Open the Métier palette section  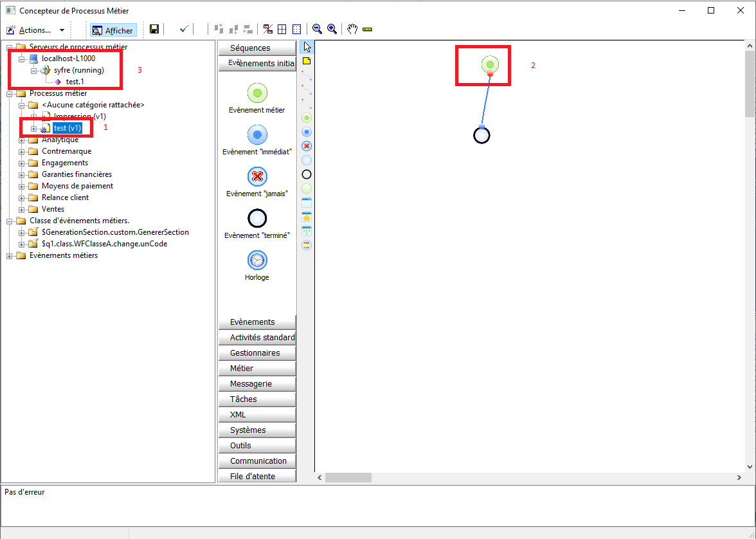click(257, 368)
